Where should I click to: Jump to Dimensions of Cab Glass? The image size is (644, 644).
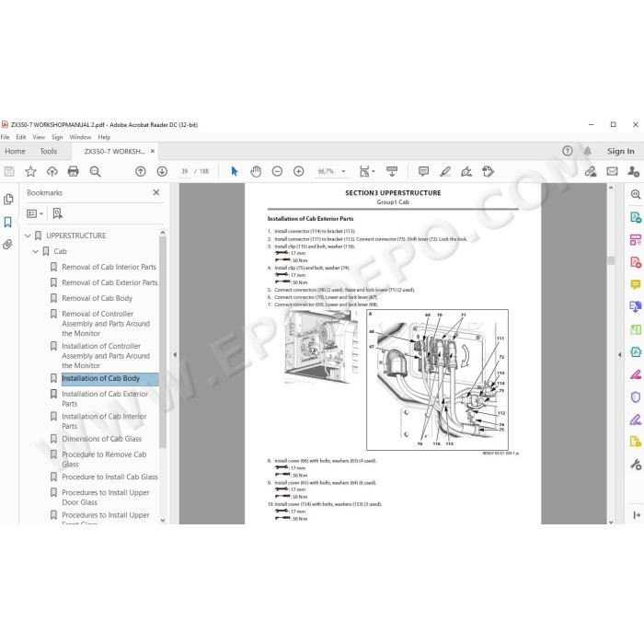101,439
